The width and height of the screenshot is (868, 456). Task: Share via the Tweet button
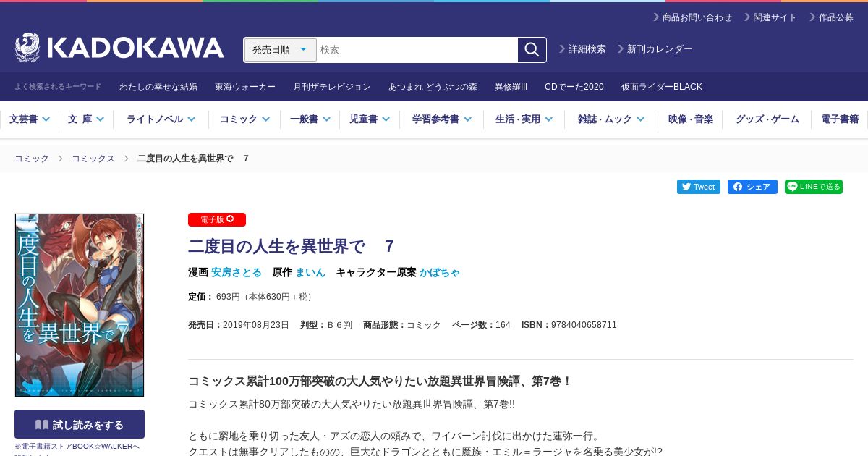click(x=699, y=187)
